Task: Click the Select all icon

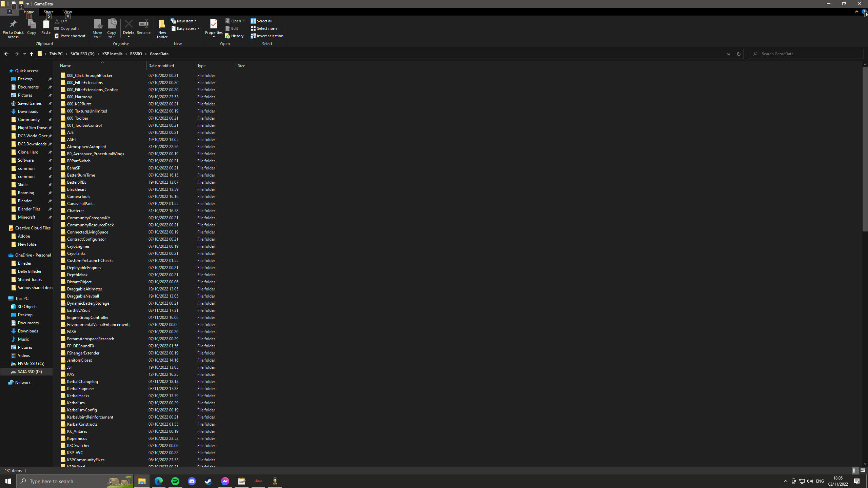Action: [x=261, y=21]
